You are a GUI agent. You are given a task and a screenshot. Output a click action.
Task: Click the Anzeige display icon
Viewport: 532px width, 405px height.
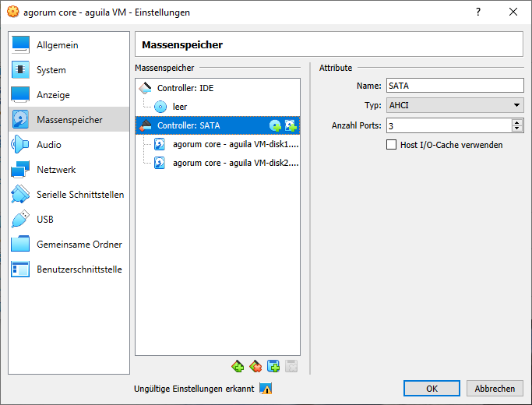20,95
